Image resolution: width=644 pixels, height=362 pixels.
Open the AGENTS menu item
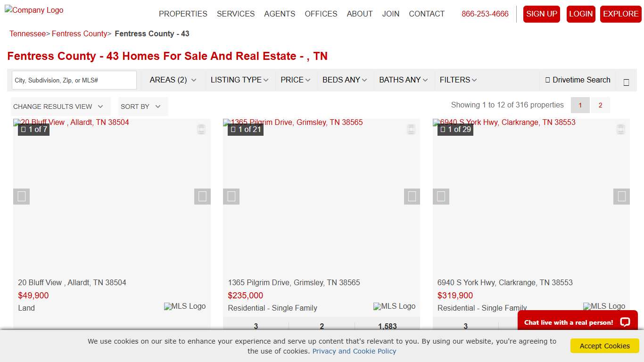[x=280, y=14]
